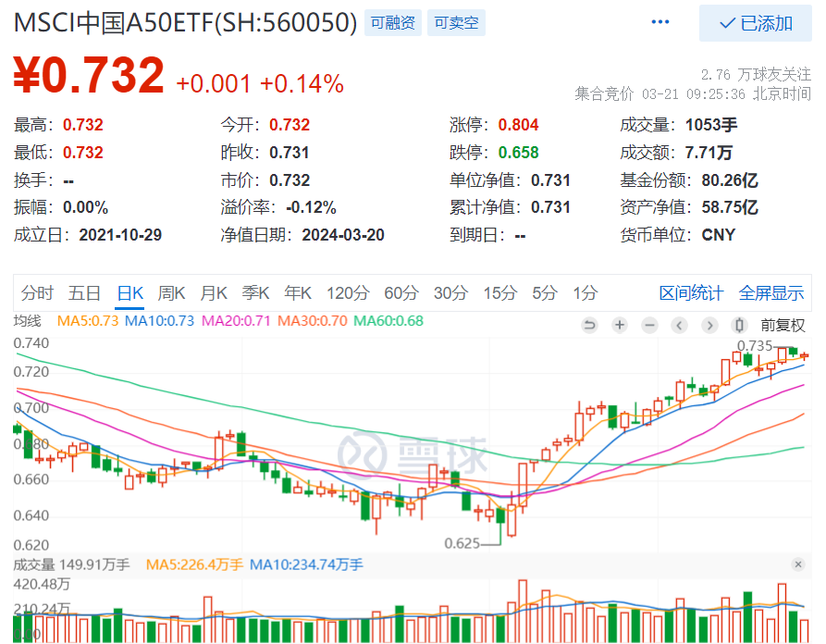Toggle the candlestick style icon

tap(740, 325)
